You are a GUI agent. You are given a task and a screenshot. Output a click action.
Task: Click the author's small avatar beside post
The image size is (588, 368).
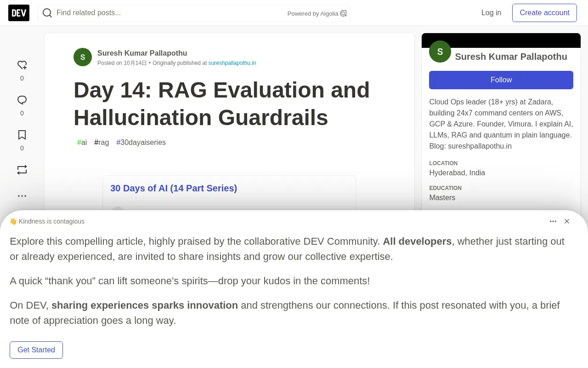click(x=83, y=57)
